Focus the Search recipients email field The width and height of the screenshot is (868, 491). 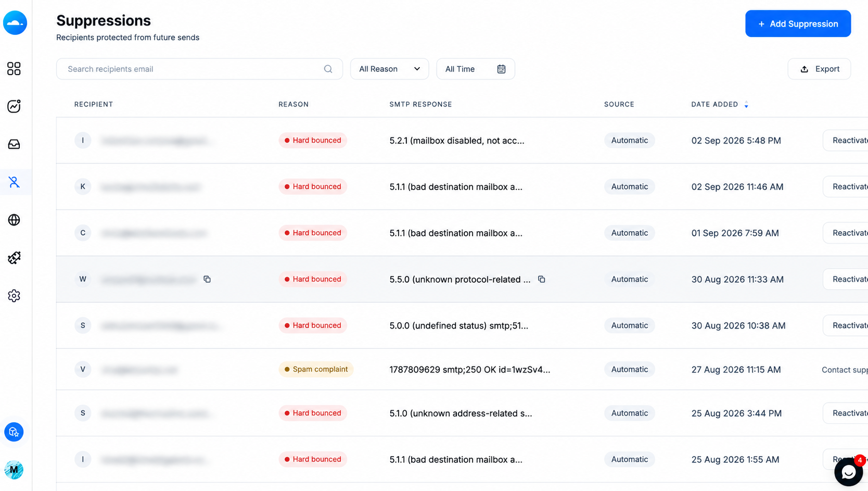[x=199, y=69]
